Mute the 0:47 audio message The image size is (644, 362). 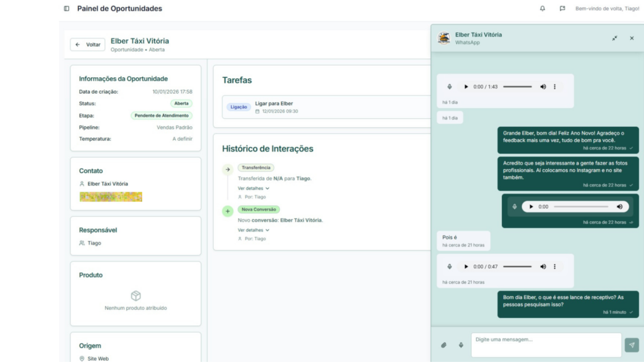[543, 266]
